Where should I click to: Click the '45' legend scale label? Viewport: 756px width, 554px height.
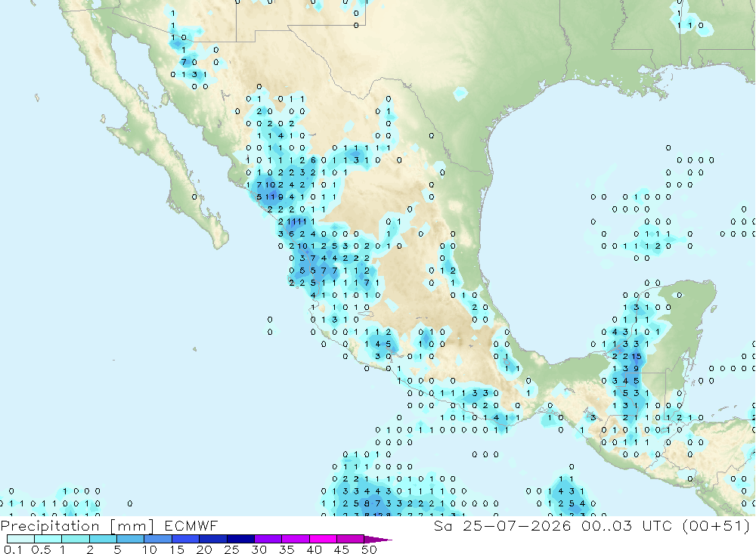click(342, 549)
